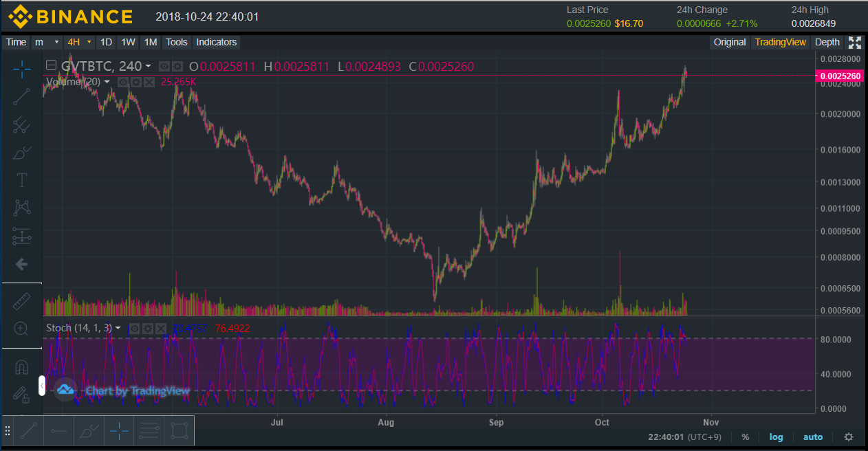Choose the pitchfork drawing tool
Image resolution: width=868 pixels, height=451 pixels.
(x=22, y=124)
